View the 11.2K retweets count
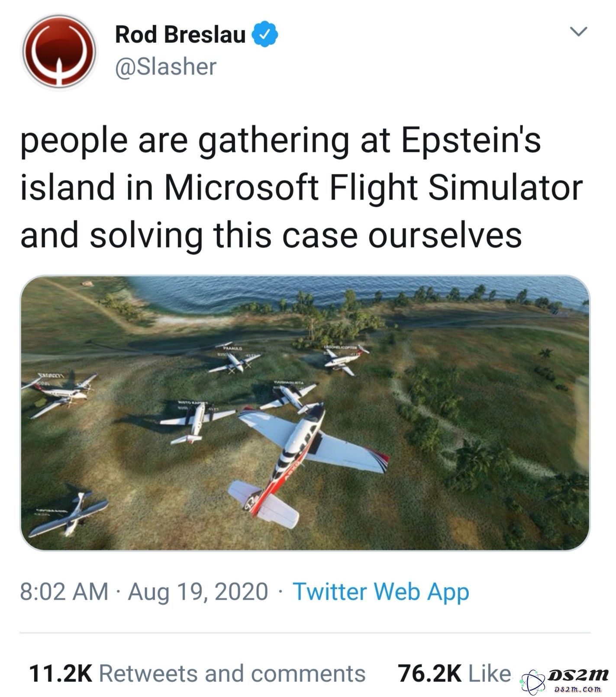Screen dimensions: 616x697 60,674
